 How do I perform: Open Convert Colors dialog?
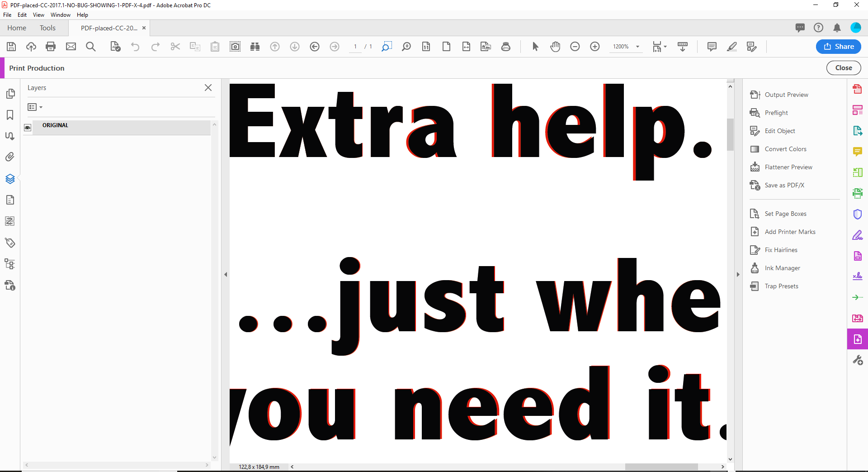pos(785,149)
